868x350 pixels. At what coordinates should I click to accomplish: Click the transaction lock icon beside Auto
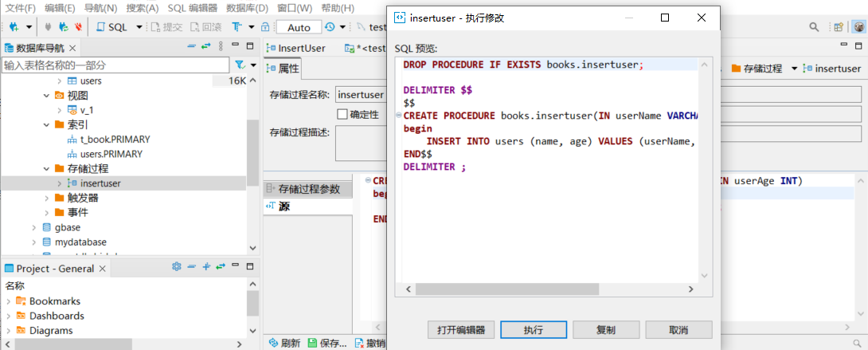[x=265, y=27]
